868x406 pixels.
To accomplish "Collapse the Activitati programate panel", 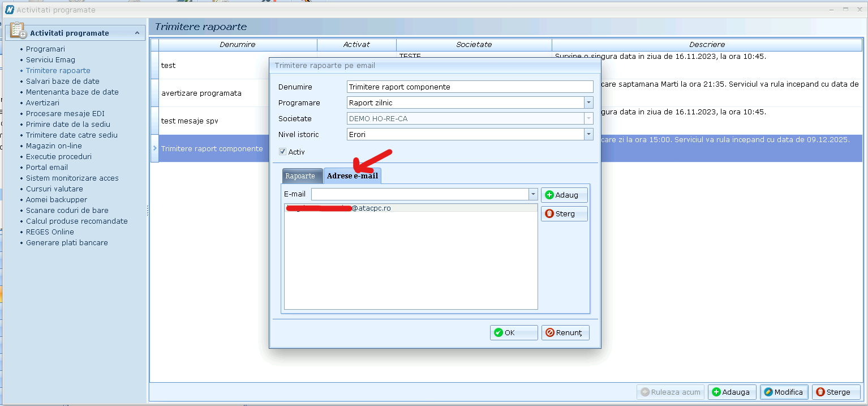I will pyautogui.click(x=137, y=33).
